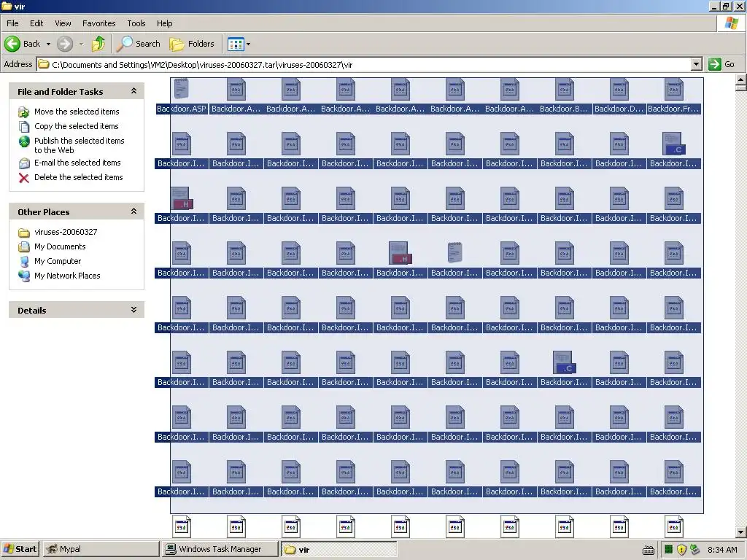Select the Backdoor.B... file

coord(565,96)
